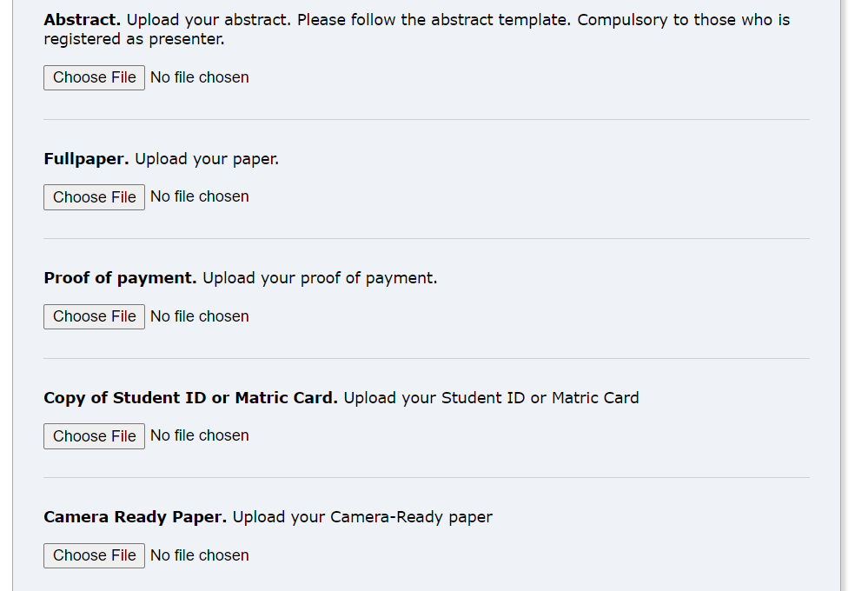This screenshot has width=868, height=591.
Task: Open file picker for Fullpaper upload
Action: tap(94, 197)
